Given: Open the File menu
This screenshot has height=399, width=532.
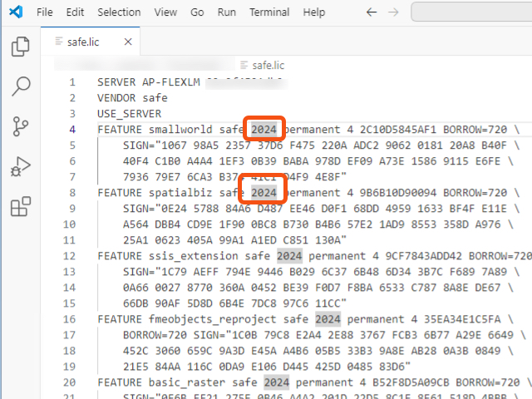Looking at the screenshot, I should tap(44, 12).
